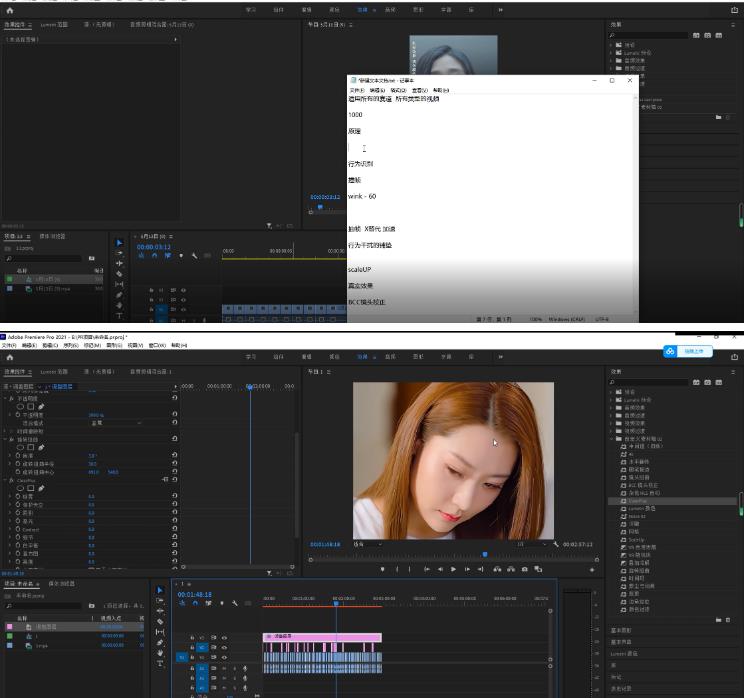Switch to the Lumetri Scopes tab in lower window
This screenshot has height=698, width=744.
[x=54, y=371]
